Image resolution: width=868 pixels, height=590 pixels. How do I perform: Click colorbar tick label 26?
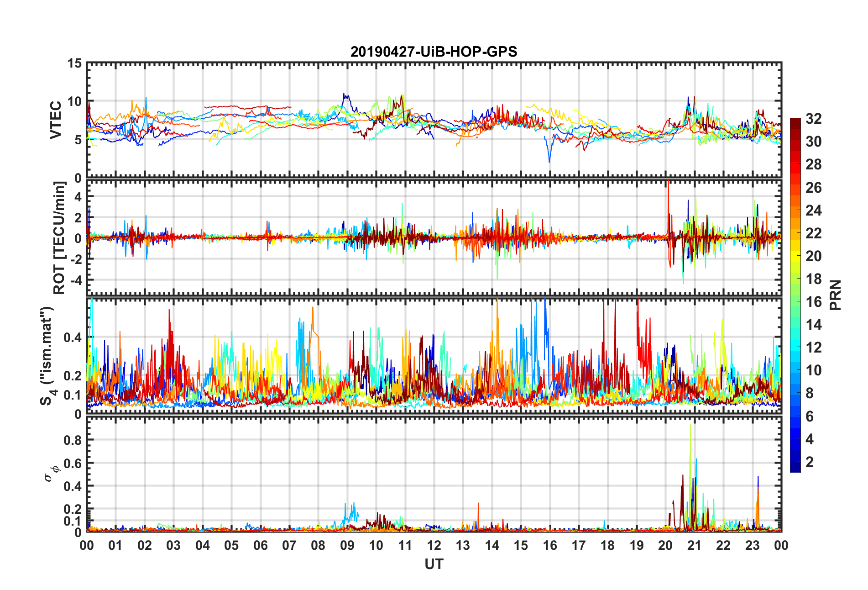813,187
